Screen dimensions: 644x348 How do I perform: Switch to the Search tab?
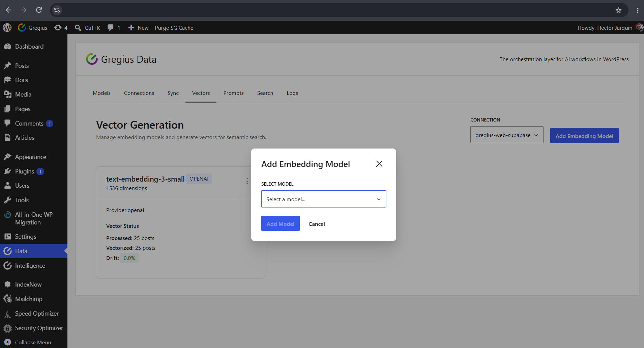[x=265, y=93]
